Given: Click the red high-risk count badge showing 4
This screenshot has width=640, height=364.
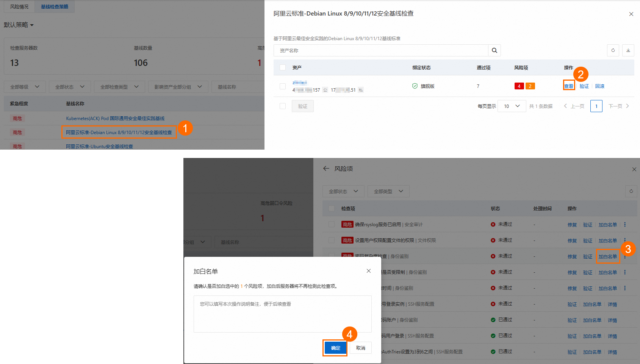Looking at the screenshot, I should tap(519, 86).
